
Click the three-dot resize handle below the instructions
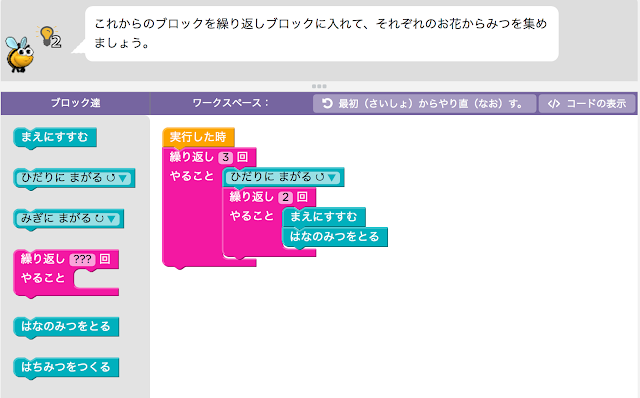(319, 86)
